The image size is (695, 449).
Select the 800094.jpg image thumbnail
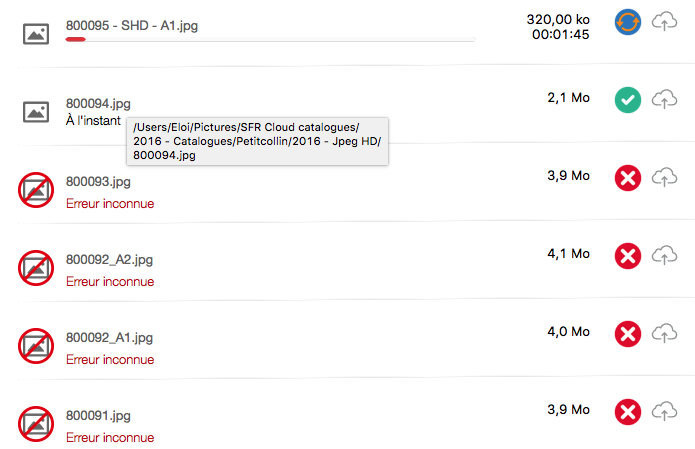(36, 112)
